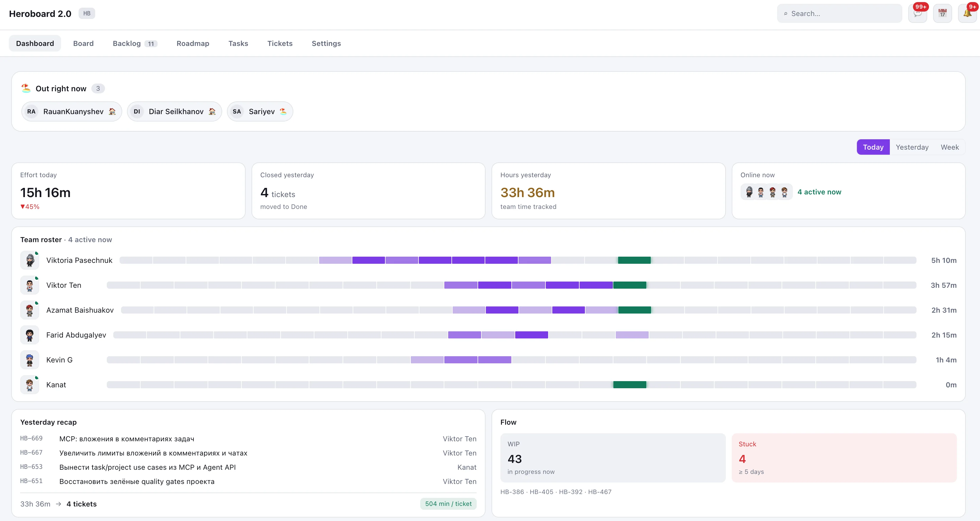Screen dimensions: 980x521
Task: Select the Today time range
Action: point(873,147)
